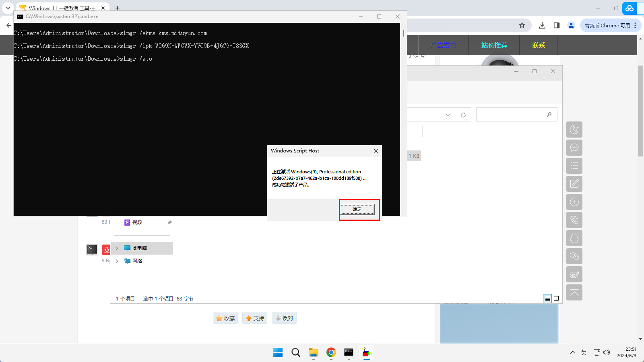Select 此电脑 in navigation pane

142,248
